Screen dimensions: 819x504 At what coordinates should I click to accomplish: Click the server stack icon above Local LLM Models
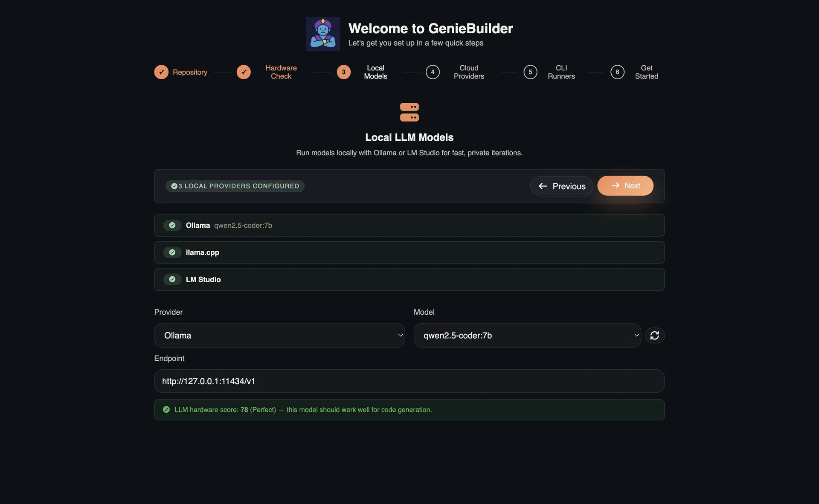click(x=409, y=112)
